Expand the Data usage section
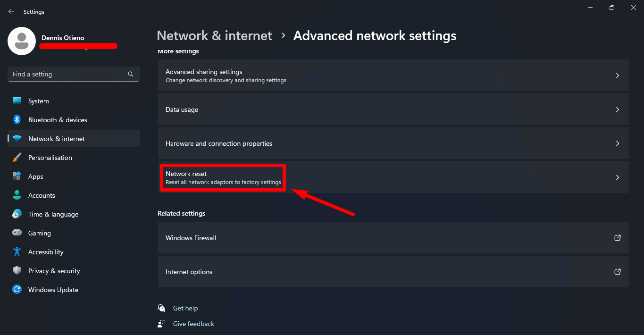 [393, 109]
